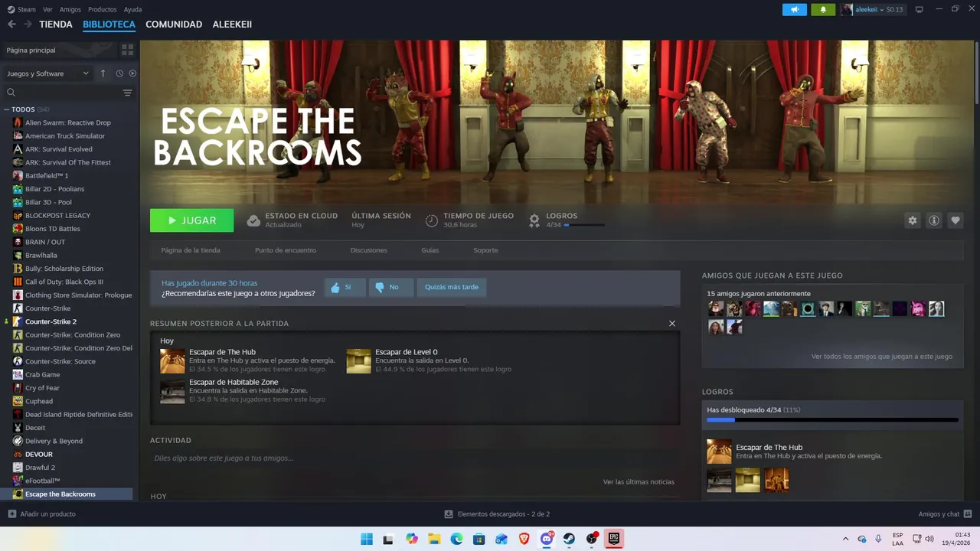The width and height of the screenshot is (980, 551).
Task: Open the green notifications bell
Action: pyautogui.click(x=823, y=9)
